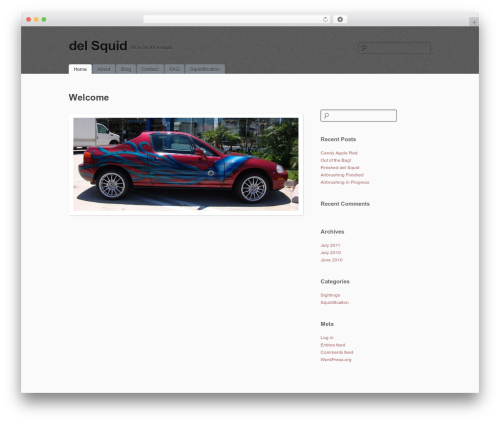The width and height of the screenshot is (500, 423).
Task: Open the About tab
Action: [104, 69]
